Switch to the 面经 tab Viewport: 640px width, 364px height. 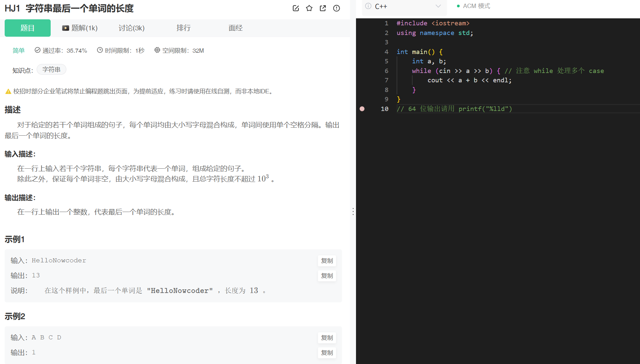tap(236, 28)
